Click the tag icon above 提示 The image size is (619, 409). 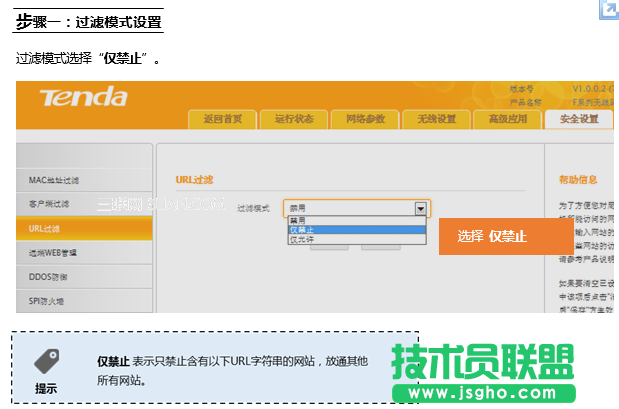(46, 361)
